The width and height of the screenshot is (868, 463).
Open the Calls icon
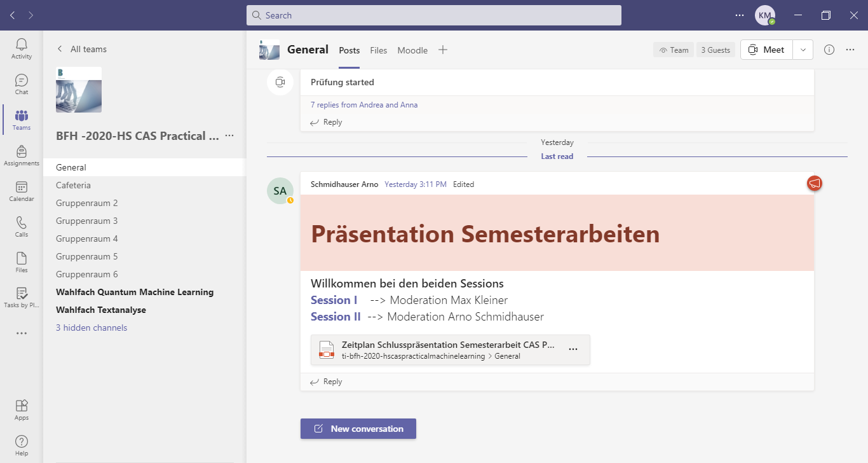(22, 226)
